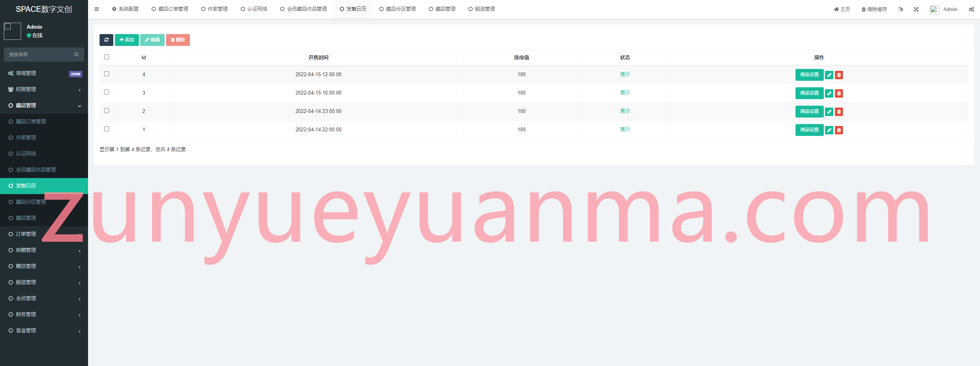Screen dimensions: 980x366
Task: Click the refresh table button
Action: pos(106,40)
